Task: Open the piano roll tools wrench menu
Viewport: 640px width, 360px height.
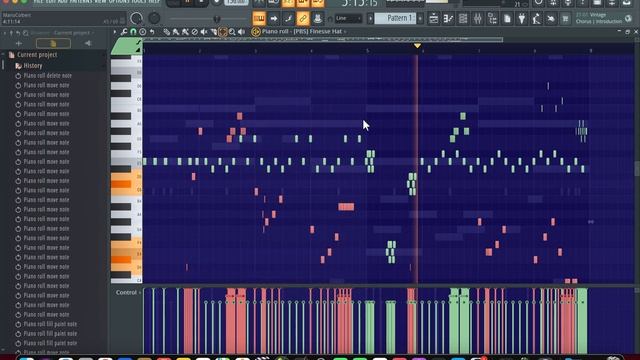Action: point(124,32)
